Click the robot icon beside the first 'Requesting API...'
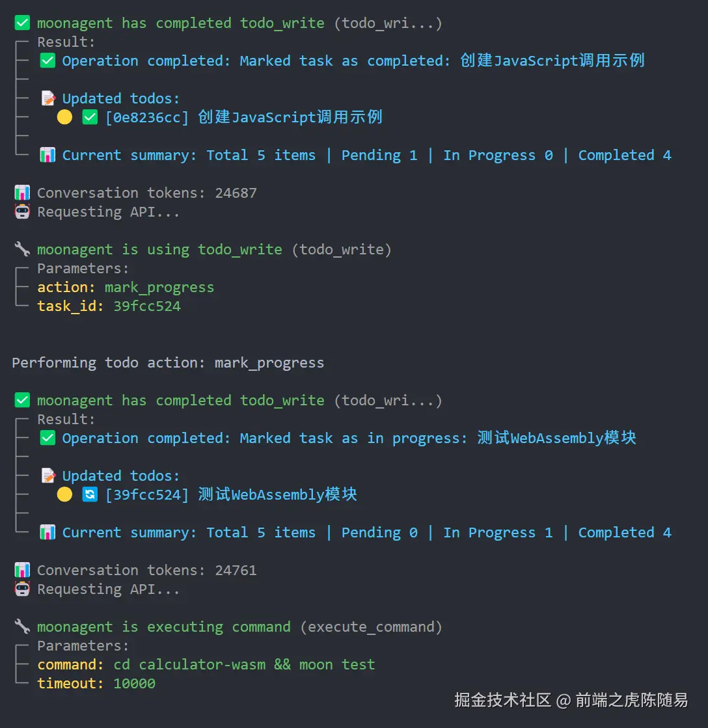This screenshot has height=728, width=708. pos(22,211)
